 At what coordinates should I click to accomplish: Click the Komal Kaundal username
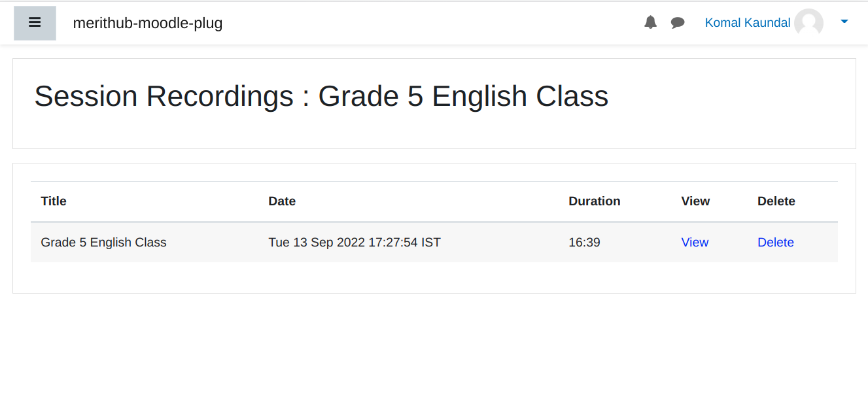(747, 23)
